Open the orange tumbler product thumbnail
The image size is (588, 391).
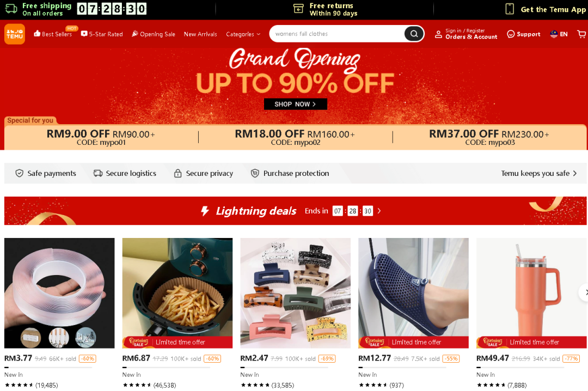[x=531, y=292]
